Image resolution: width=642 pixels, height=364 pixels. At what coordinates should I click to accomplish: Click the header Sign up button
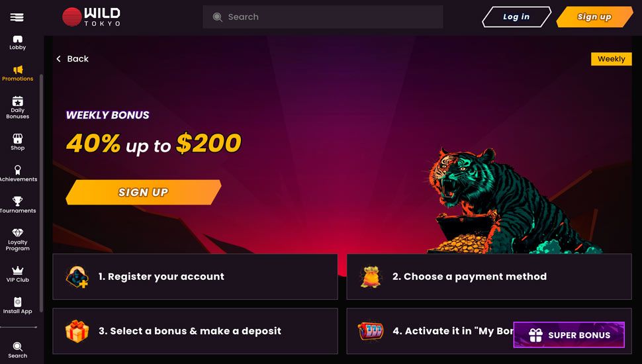(594, 17)
